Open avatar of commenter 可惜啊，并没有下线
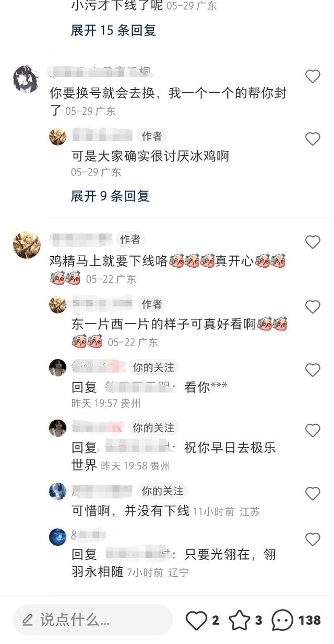This screenshot has width=334, height=644. pyautogui.click(x=57, y=492)
